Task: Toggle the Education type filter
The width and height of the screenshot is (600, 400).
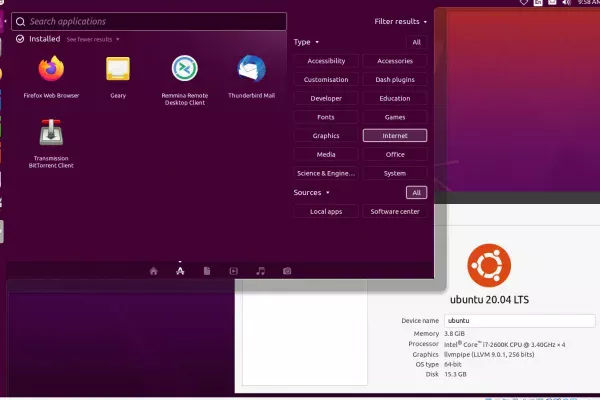Action: (x=395, y=98)
